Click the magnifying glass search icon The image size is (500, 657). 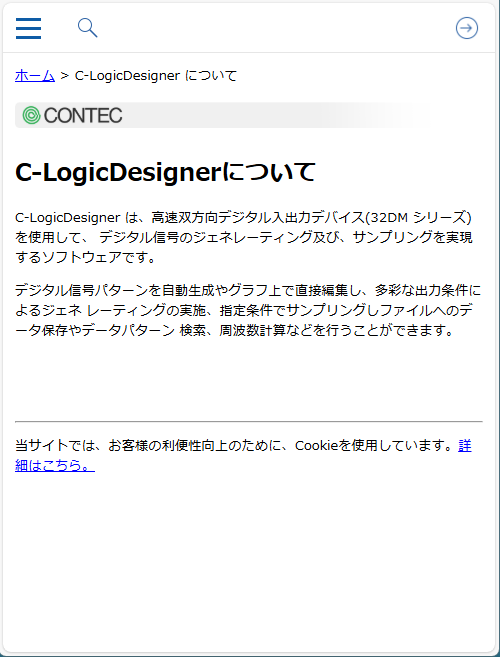click(88, 28)
